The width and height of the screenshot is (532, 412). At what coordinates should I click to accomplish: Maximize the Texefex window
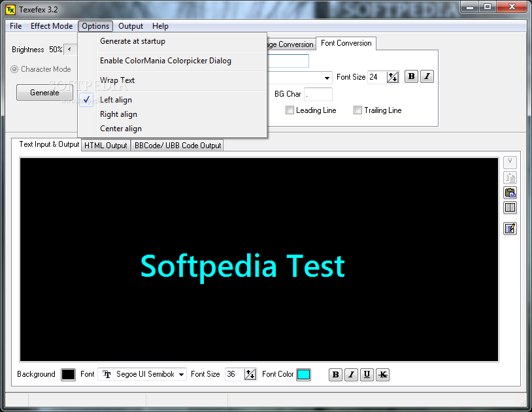coord(487,7)
